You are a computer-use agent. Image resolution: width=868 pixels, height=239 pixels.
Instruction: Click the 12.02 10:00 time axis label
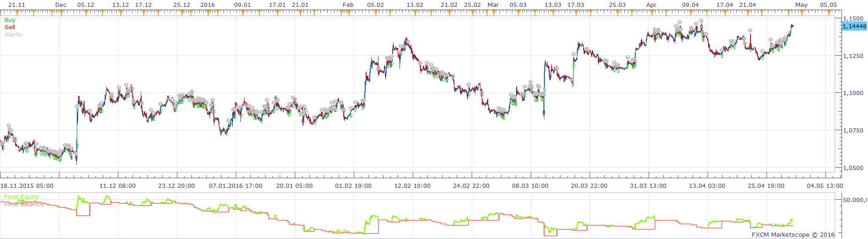tap(412, 186)
